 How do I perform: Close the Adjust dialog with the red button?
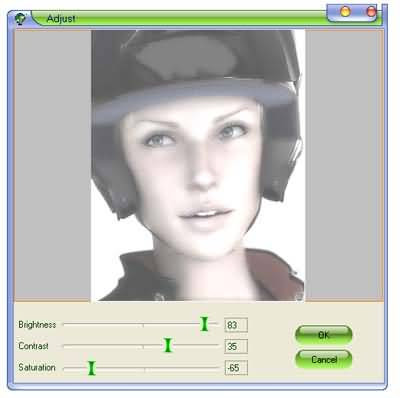click(x=371, y=12)
